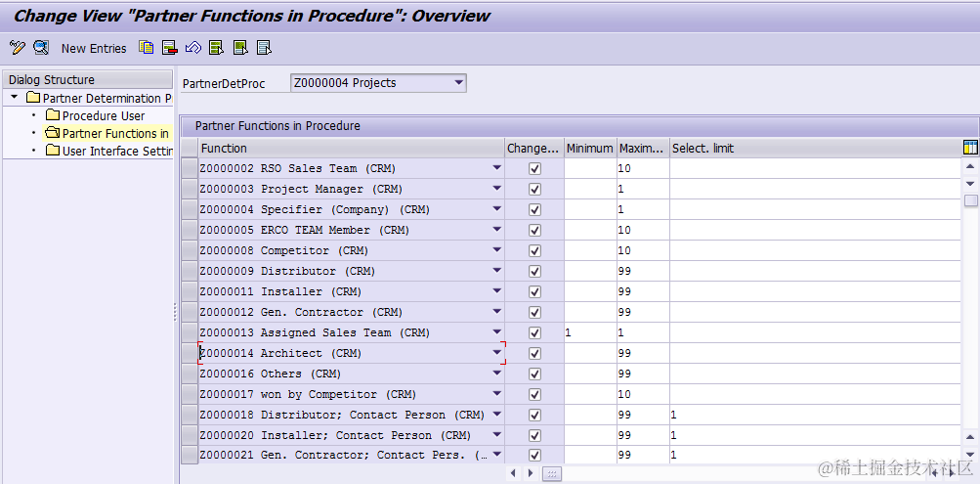
Task: Click the magnifier detail view icon
Action: (x=41, y=48)
